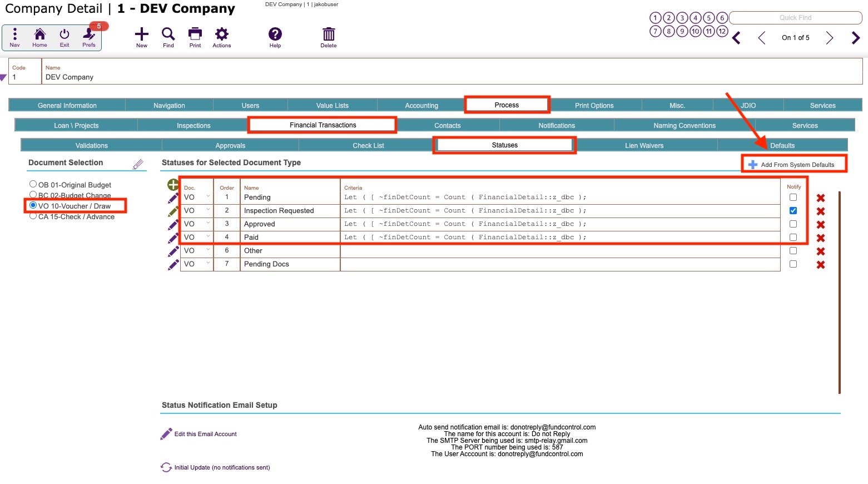Select BC 02-Budget Change radio
Screen dimensions: 868x484
(33, 195)
